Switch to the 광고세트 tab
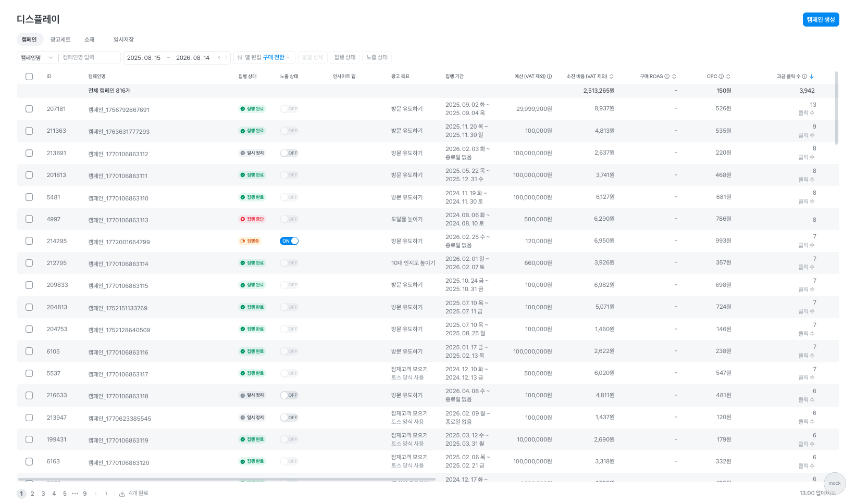This screenshot has width=856, height=504. tap(60, 40)
